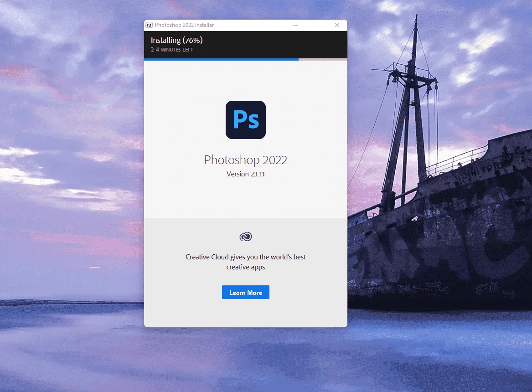The image size is (532, 392).
Task: Click the "2-4 MINUTES LEFT" text
Action: click(172, 50)
